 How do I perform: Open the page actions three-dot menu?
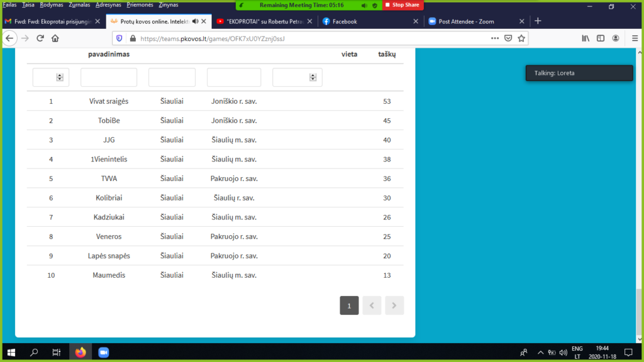(495, 38)
